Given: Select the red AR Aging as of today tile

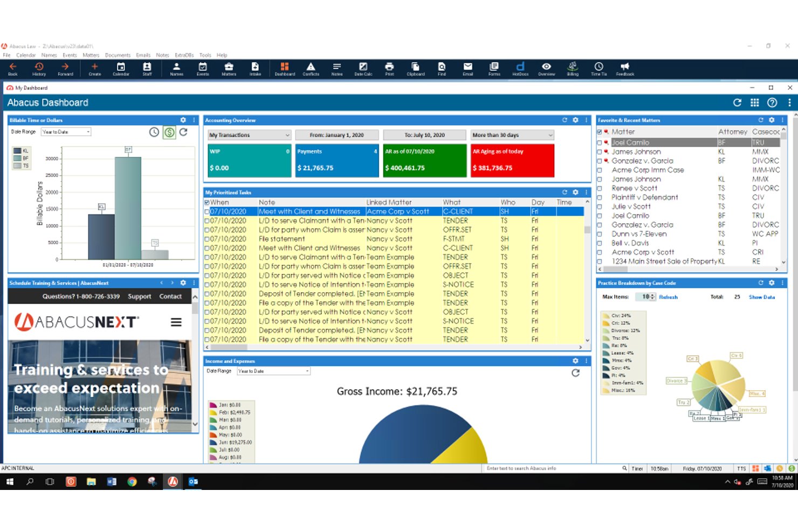Looking at the screenshot, I should (512, 160).
